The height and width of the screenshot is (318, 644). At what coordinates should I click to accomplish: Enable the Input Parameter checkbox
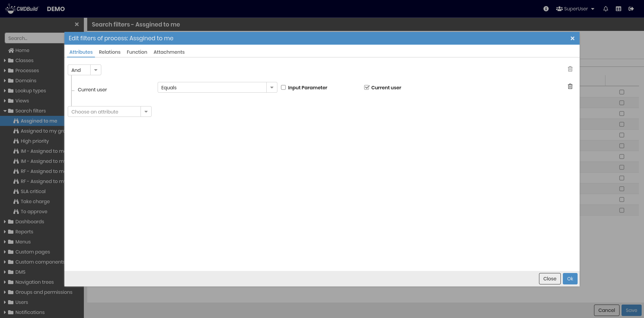[x=283, y=87]
